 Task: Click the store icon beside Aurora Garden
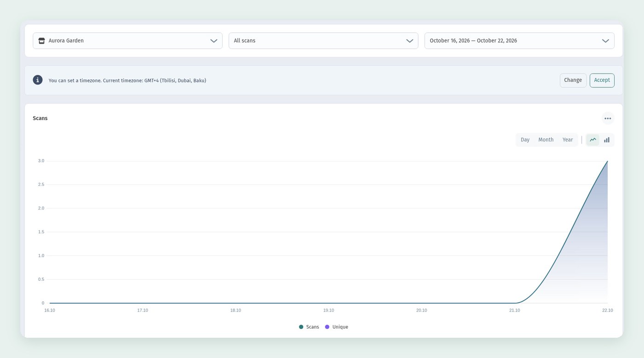41,40
